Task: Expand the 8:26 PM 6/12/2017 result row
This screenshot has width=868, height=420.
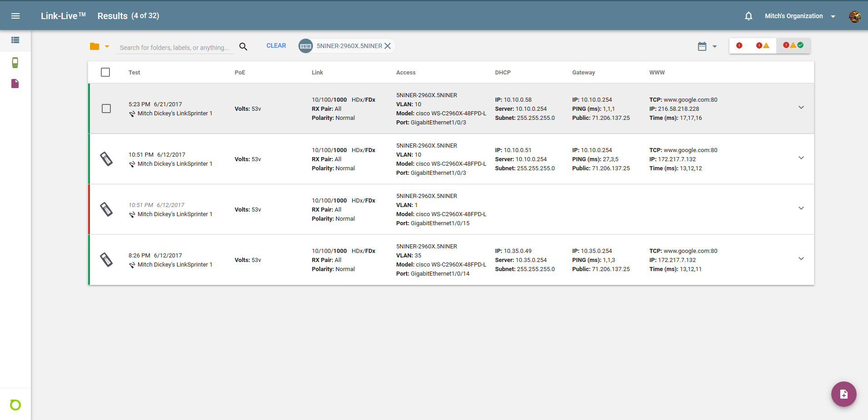Action: (801, 259)
